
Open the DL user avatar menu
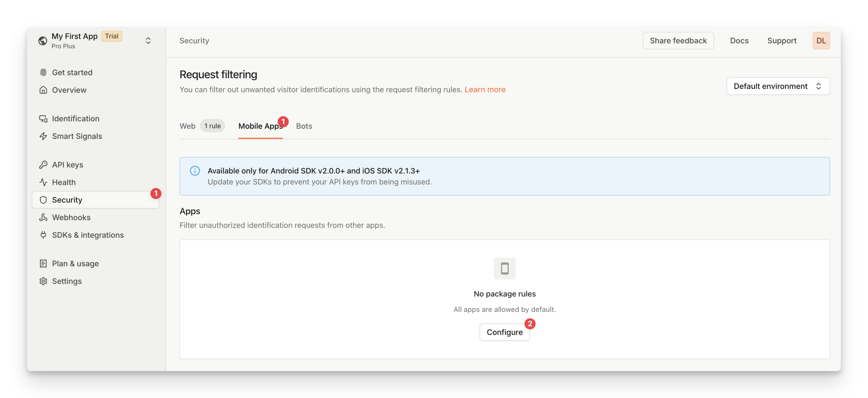(821, 41)
